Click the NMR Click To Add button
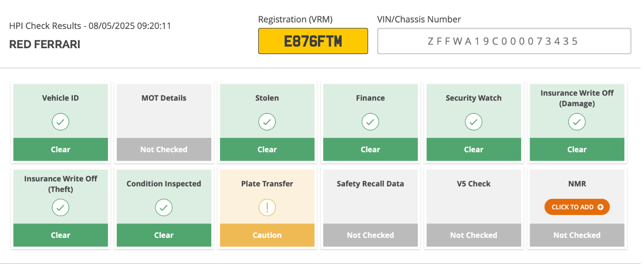The height and width of the screenshot is (264, 644). [x=577, y=207]
